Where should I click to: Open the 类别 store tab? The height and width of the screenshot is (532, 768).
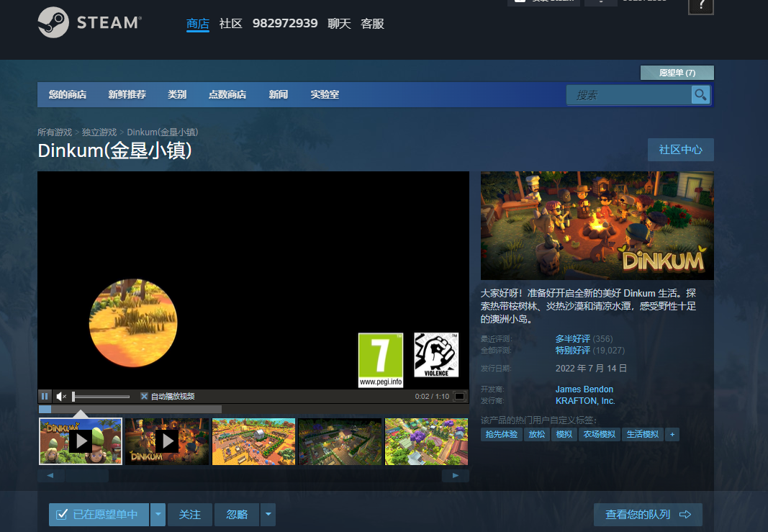click(x=177, y=94)
